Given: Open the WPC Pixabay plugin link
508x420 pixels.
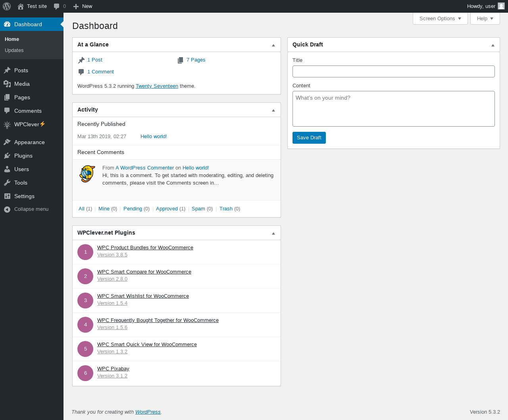Looking at the screenshot, I should tap(113, 369).
